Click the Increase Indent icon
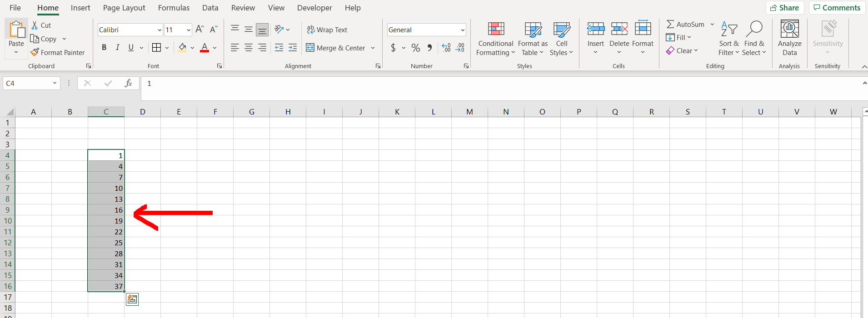The image size is (868, 318). coord(293,48)
